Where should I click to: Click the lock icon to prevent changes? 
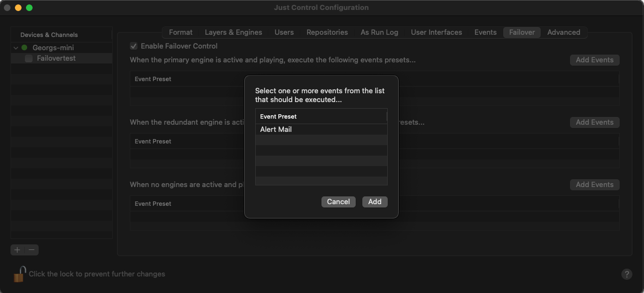click(20, 274)
